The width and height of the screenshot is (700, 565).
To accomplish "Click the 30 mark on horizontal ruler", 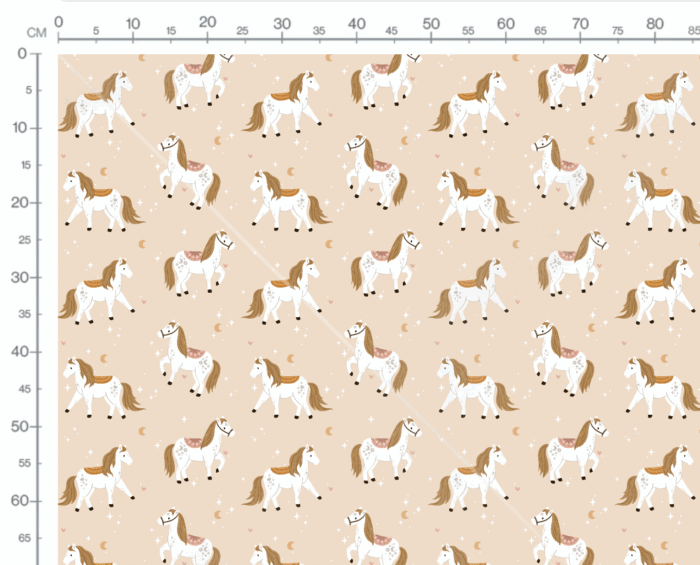I will coord(282,24).
